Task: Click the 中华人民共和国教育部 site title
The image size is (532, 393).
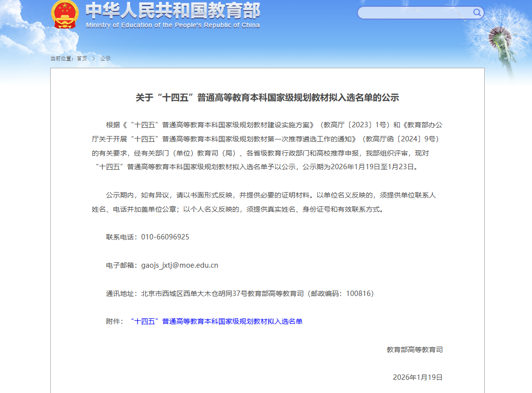Action: [x=173, y=10]
